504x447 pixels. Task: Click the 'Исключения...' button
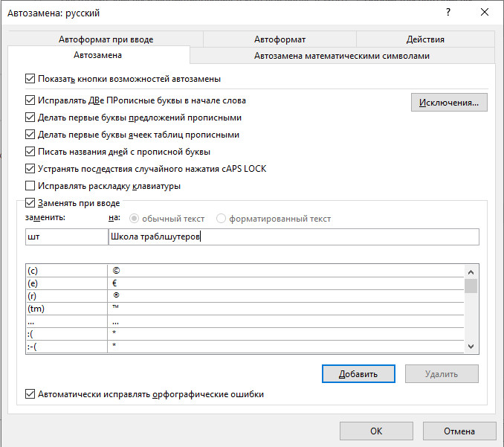(x=449, y=102)
